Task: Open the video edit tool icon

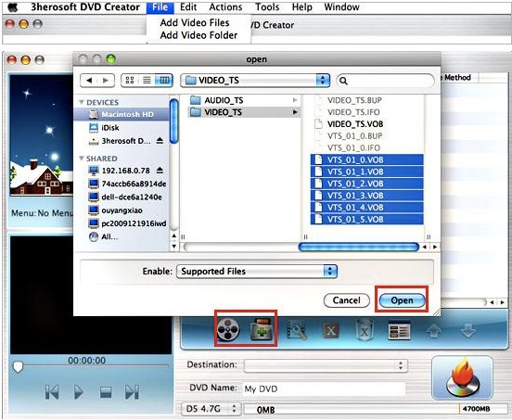Action: [297, 331]
